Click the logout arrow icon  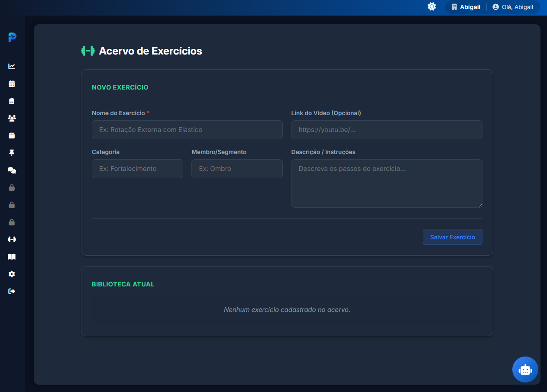pos(12,291)
